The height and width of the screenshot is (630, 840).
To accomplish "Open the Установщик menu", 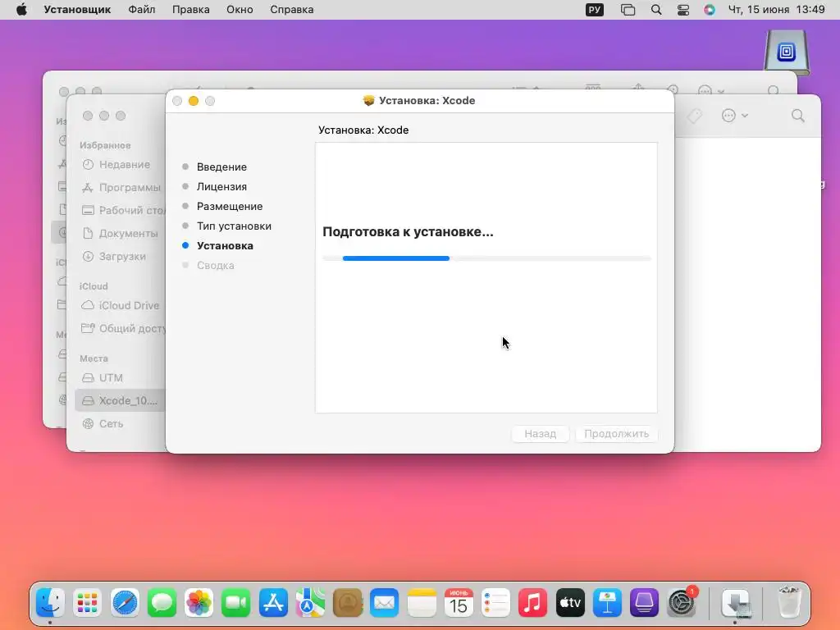I will pyautogui.click(x=77, y=10).
